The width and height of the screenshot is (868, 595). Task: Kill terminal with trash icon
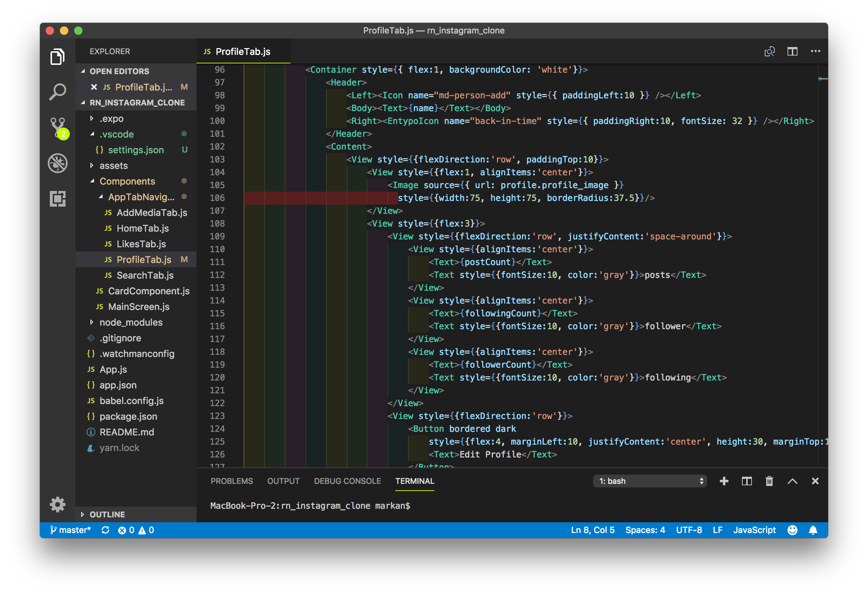click(x=769, y=481)
